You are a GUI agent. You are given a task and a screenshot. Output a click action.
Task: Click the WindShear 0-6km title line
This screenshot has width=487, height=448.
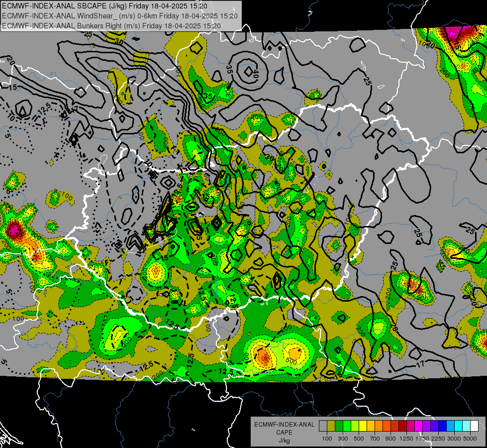tap(119, 16)
